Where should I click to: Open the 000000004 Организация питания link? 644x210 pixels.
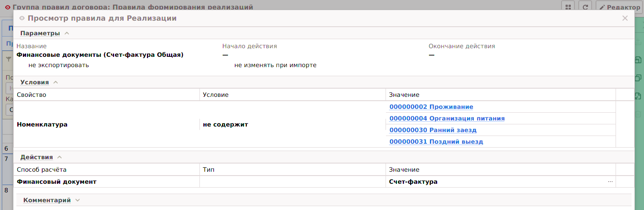[447, 118]
